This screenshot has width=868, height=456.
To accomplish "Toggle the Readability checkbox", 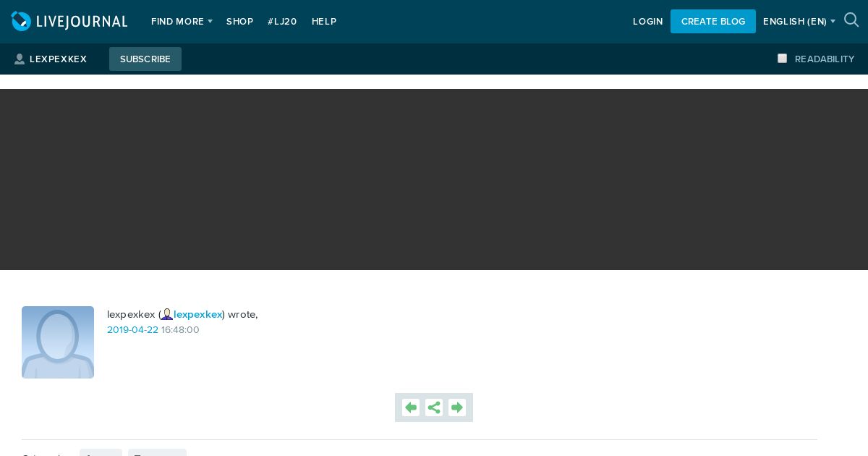I will click(782, 59).
